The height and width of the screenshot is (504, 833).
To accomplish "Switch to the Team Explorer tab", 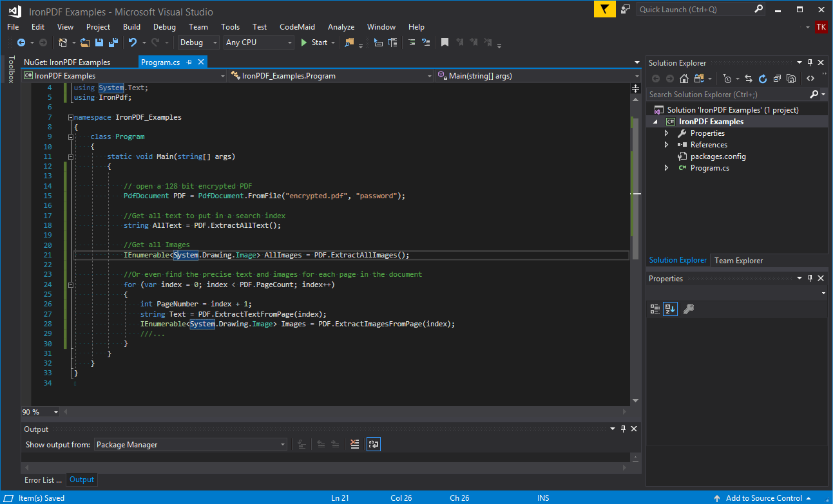I will 738,261.
